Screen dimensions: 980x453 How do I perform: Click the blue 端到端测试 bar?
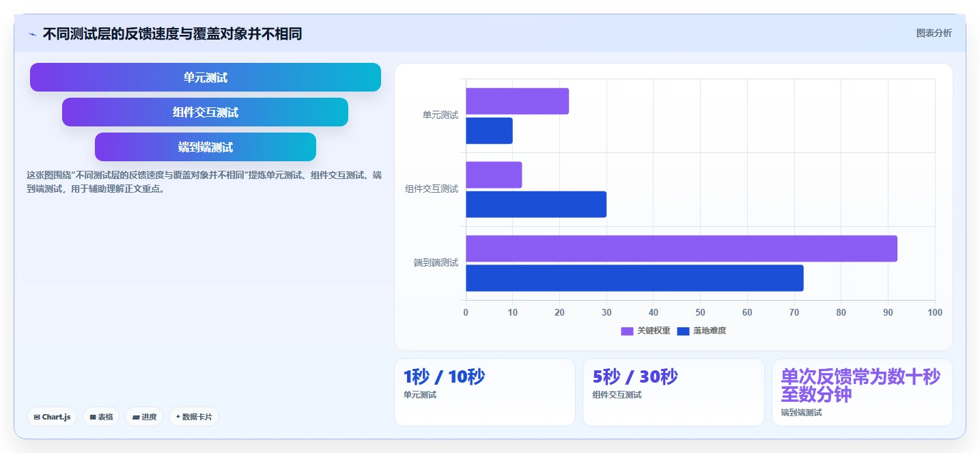point(634,278)
